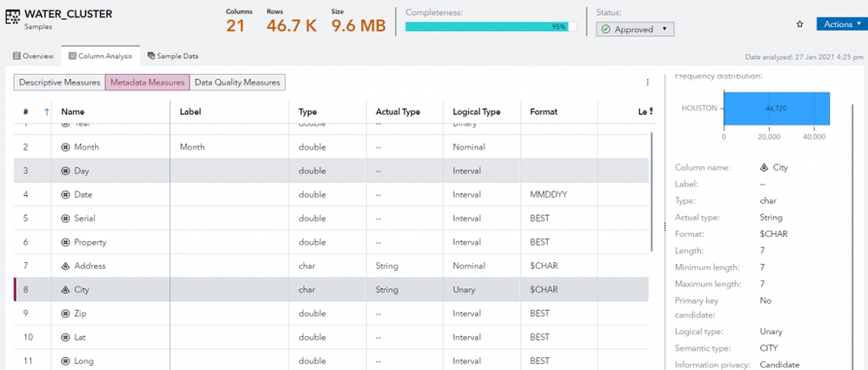Click the City character icon in table
This screenshot has width=868, height=370.
[66, 290]
